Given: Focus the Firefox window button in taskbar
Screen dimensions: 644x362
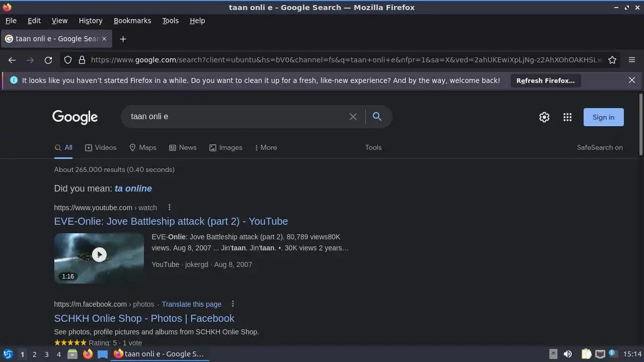Looking at the screenshot, I should [159, 354].
